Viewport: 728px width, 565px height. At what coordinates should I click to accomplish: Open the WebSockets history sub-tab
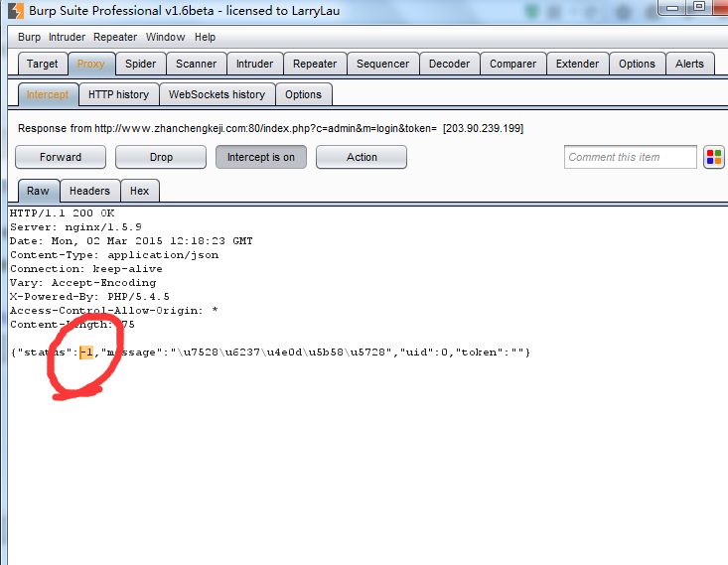click(217, 94)
